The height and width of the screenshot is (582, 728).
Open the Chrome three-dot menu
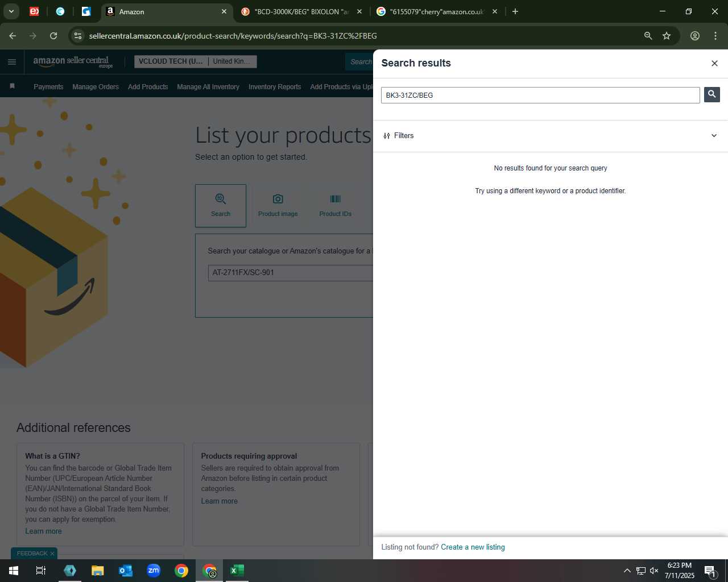coord(715,36)
